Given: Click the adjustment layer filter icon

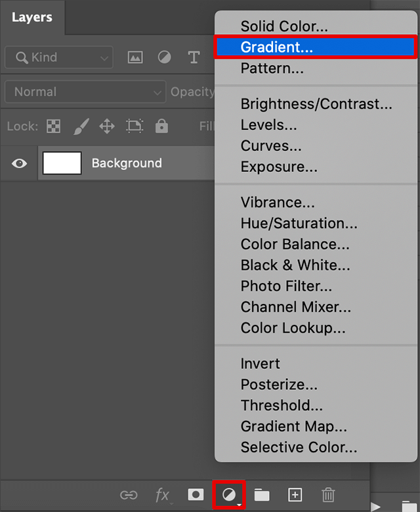Looking at the screenshot, I should point(165,58).
